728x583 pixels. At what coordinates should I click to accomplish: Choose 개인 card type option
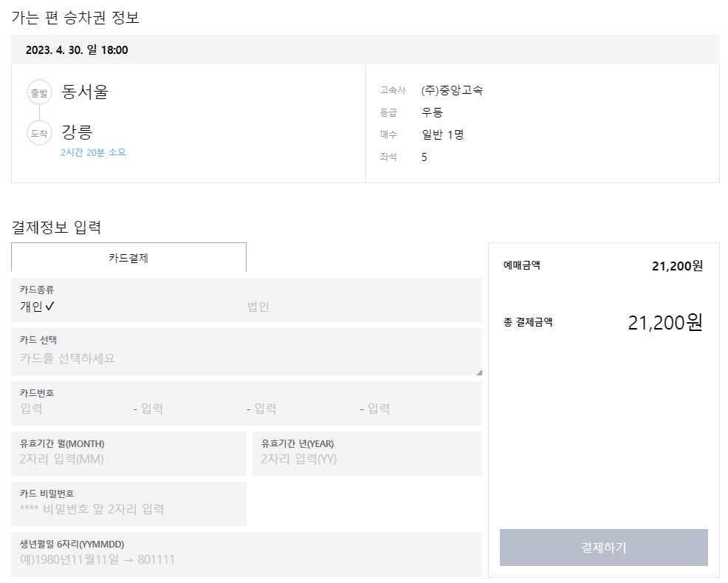(x=37, y=307)
